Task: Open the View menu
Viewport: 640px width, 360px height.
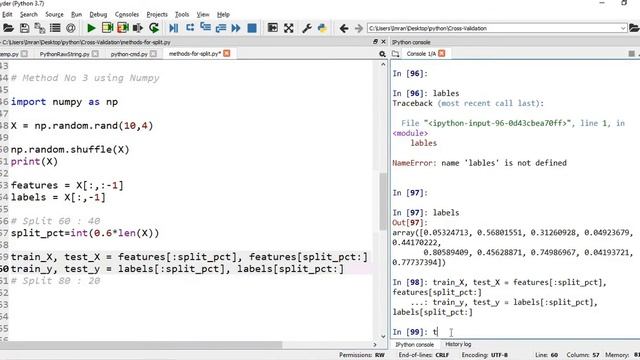Action: click(203, 14)
